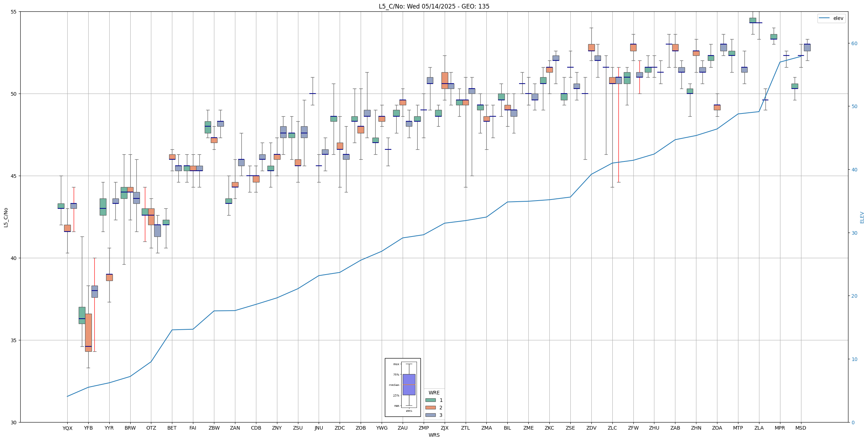Click the elev legend entry line
Viewport: 868px width, 441px height.
tap(824, 18)
